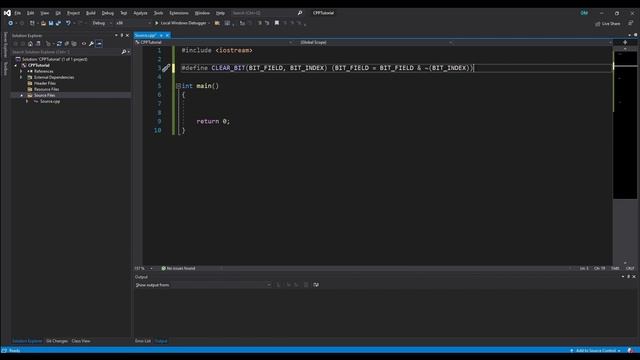Image resolution: width=640 pixels, height=360 pixels.
Task: Collapse the main() function outline box
Action: point(178,86)
